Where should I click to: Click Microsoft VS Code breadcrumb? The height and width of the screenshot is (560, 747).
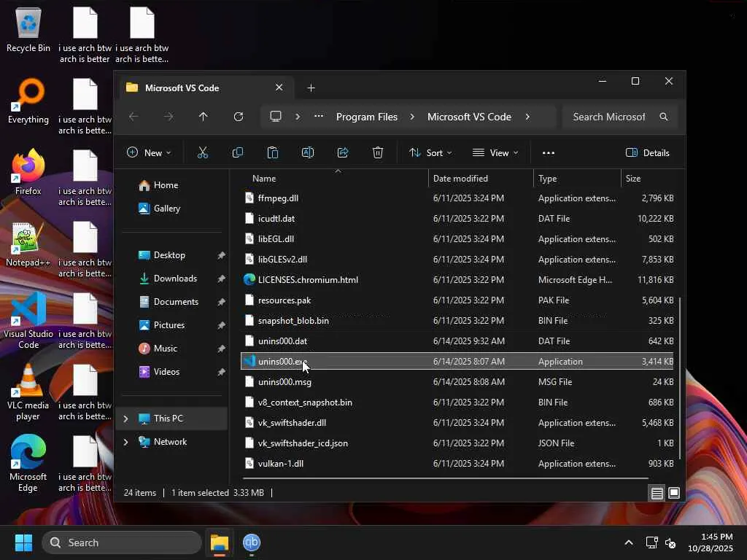click(x=469, y=117)
